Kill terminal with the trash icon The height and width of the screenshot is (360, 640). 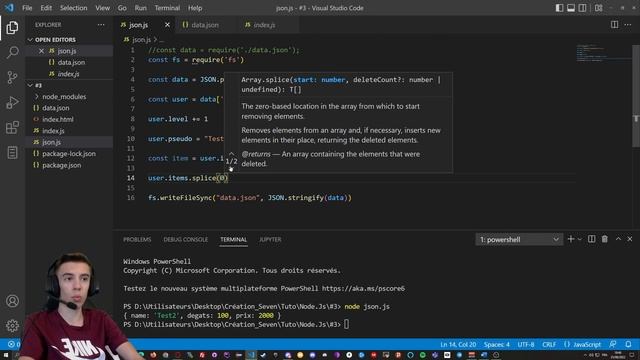604,239
